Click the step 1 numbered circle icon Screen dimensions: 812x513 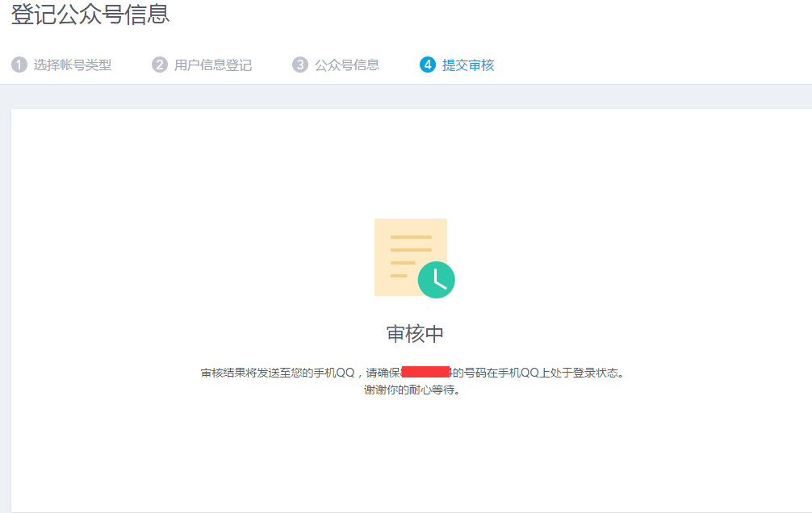click(x=18, y=65)
